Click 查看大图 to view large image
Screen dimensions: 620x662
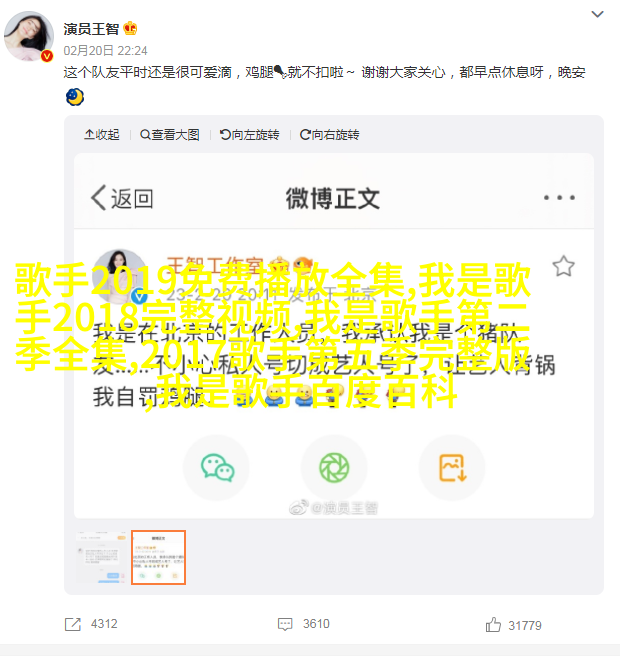coord(170,135)
